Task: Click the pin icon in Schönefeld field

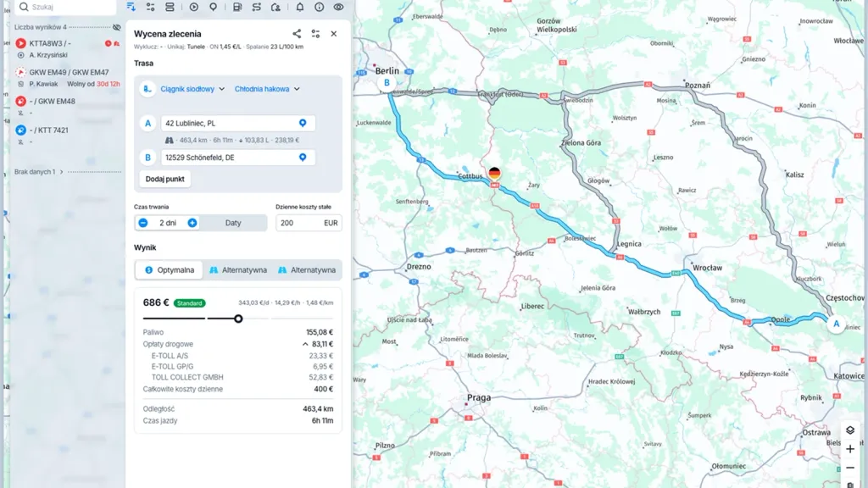Action: (303, 157)
